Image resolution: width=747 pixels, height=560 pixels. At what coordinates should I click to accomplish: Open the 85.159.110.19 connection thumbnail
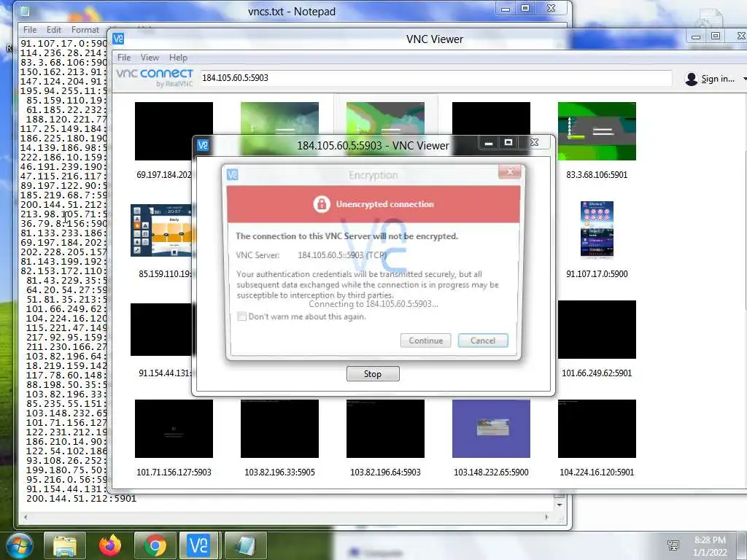(161, 230)
